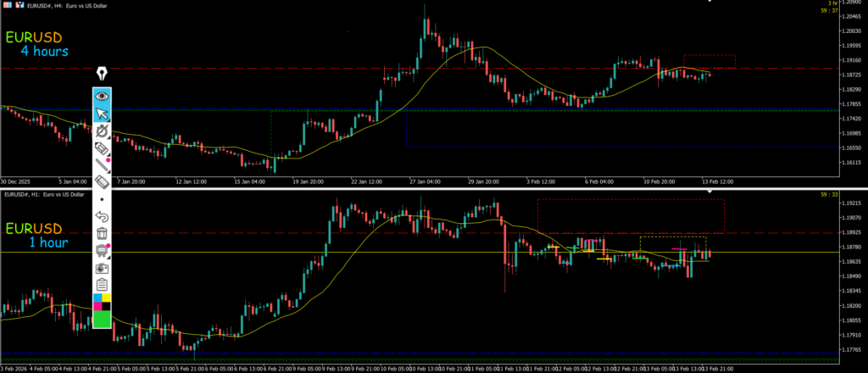Click the small dot brush size button
The height and width of the screenshot is (373, 868).
click(102, 199)
